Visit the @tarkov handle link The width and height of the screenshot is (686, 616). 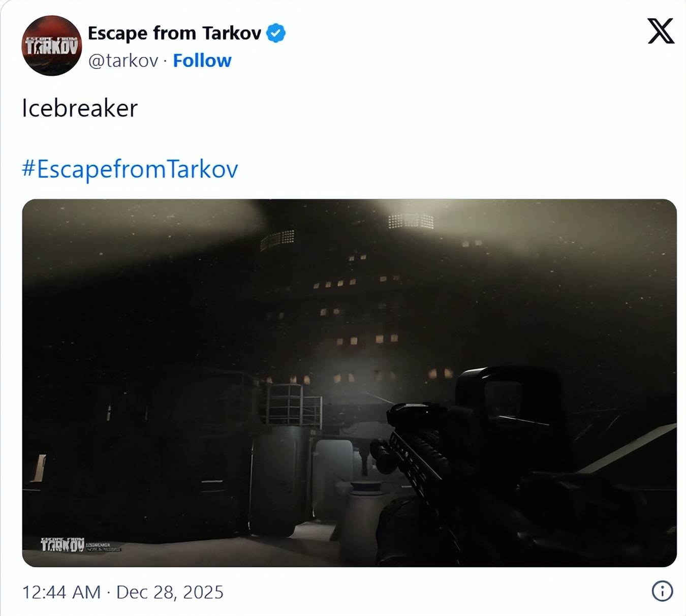(x=123, y=60)
